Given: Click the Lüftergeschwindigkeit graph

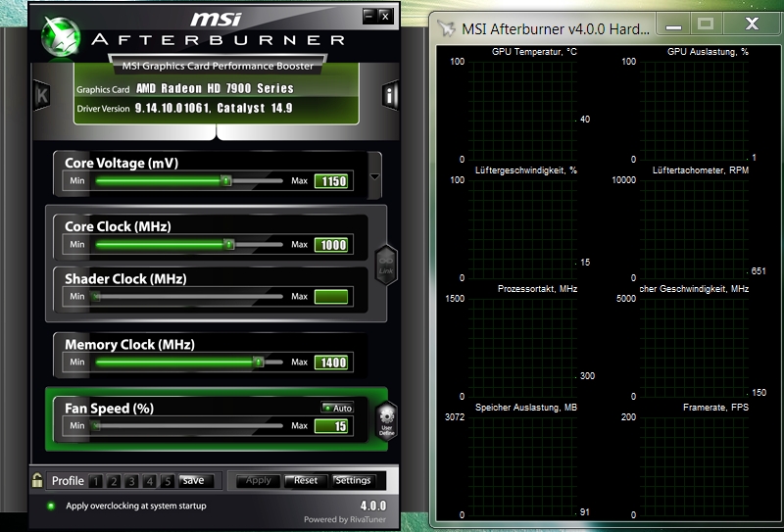Looking at the screenshot, I should (521, 228).
